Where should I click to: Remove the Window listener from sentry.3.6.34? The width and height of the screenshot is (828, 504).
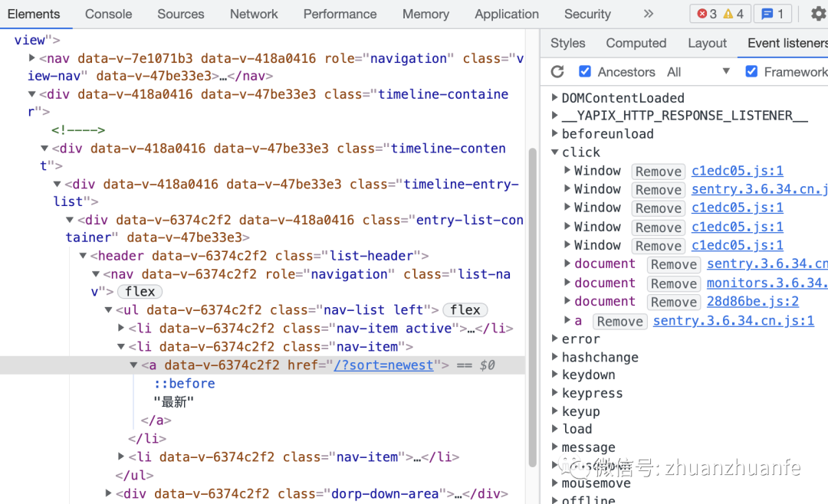(x=658, y=190)
